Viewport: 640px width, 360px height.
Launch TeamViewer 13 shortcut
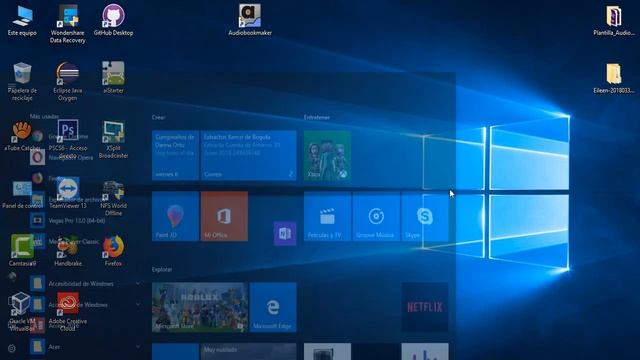[68, 193]
